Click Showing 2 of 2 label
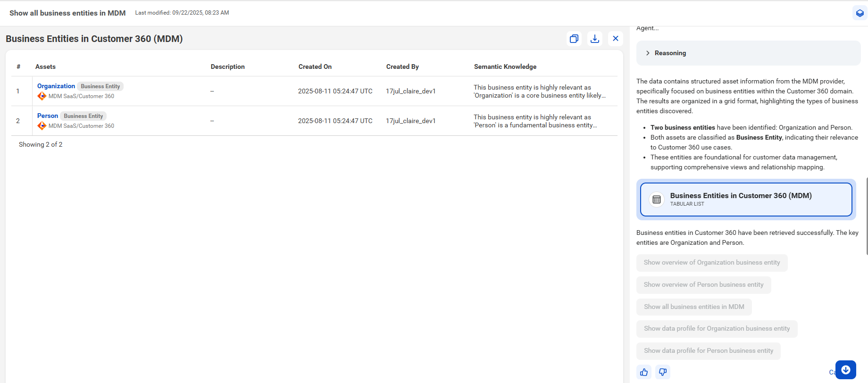Image resolution: width=868 pixels, height=383 pixels. pos(41,144)
